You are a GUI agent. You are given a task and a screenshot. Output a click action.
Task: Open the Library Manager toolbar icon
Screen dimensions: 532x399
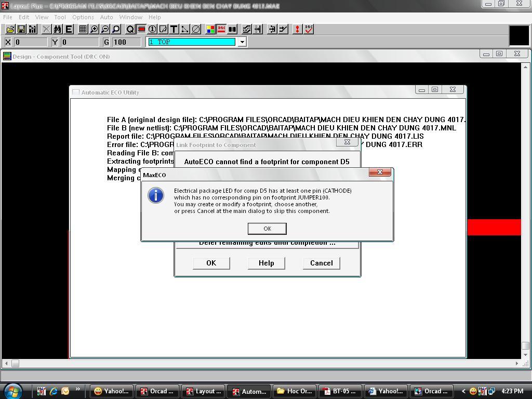(x=33, y=29)
